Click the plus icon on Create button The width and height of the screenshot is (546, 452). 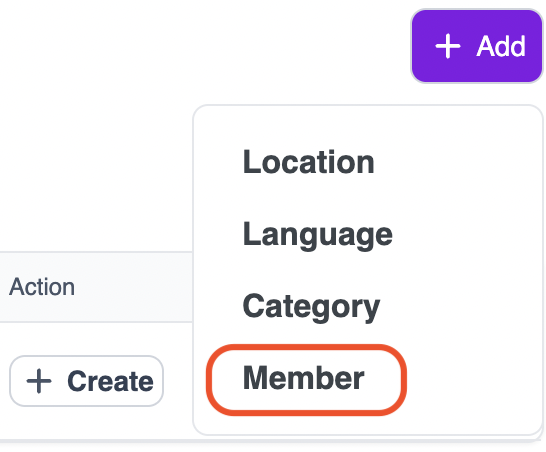(39, 381)
